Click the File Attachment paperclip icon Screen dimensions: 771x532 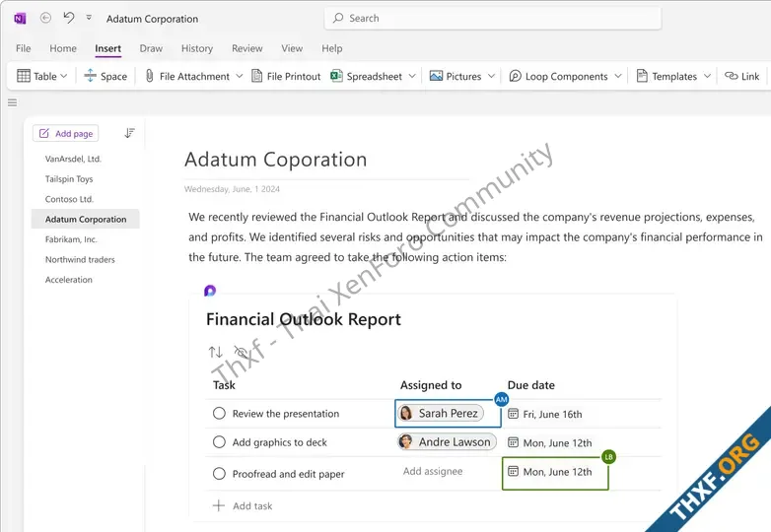pyautogui.click(x=150, y=76)
